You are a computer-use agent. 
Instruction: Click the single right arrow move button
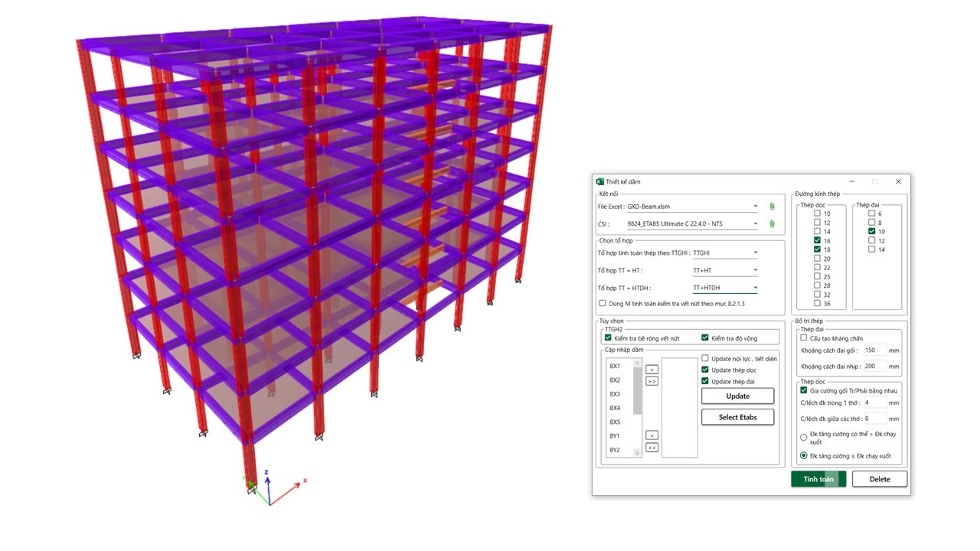click(x=652, y=369)
